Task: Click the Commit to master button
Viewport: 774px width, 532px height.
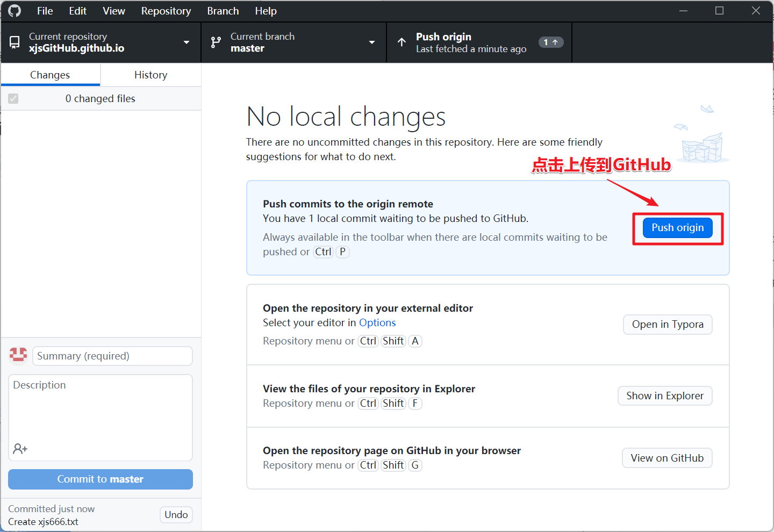Action: [101, 479]
